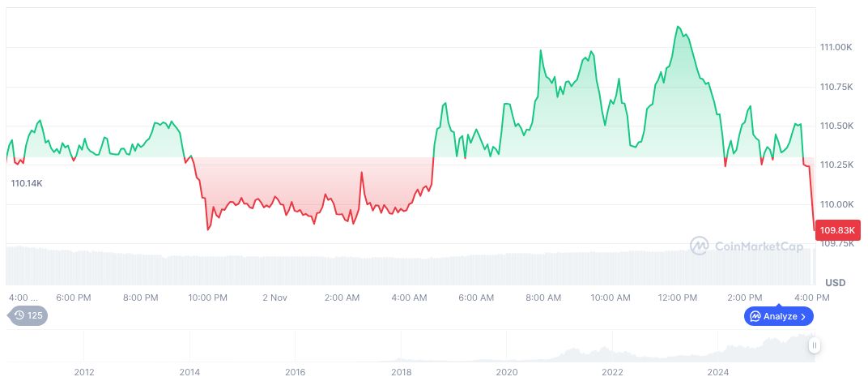Click the 2 Nov date marker on time axis
Image resolution: width=868 pixels, height=381 pixels.
pyautogui.click(x=275, y=298)
